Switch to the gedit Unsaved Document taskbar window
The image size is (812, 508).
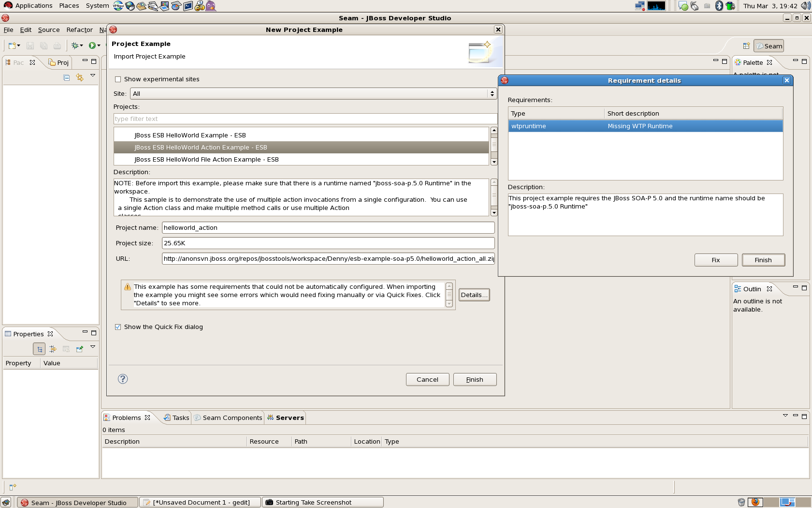pos(200,502)
